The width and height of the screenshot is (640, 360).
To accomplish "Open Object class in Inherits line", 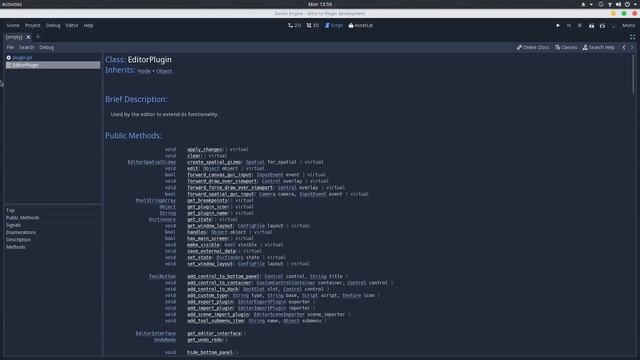I will [x=164, y=71].
